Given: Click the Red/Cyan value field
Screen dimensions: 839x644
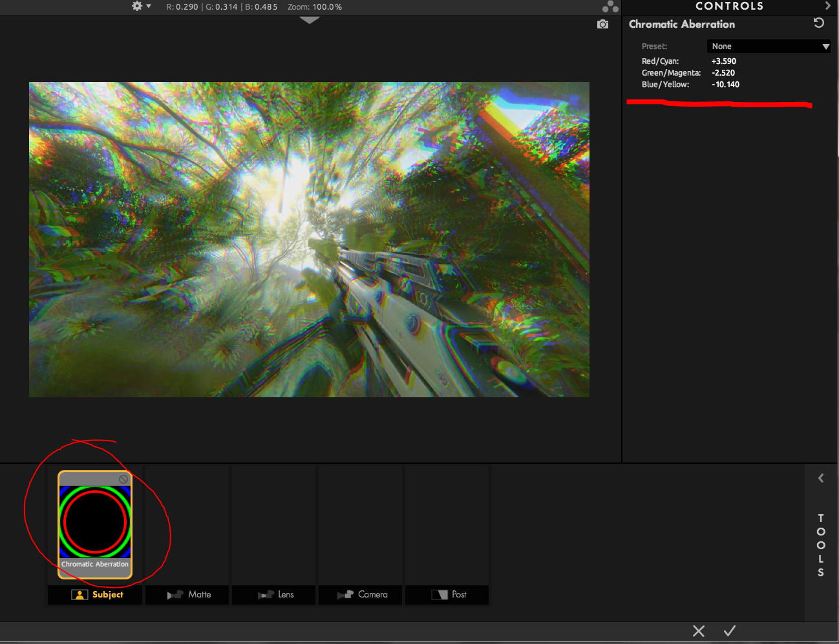Looking at the screenshot, I should point(724,61).
